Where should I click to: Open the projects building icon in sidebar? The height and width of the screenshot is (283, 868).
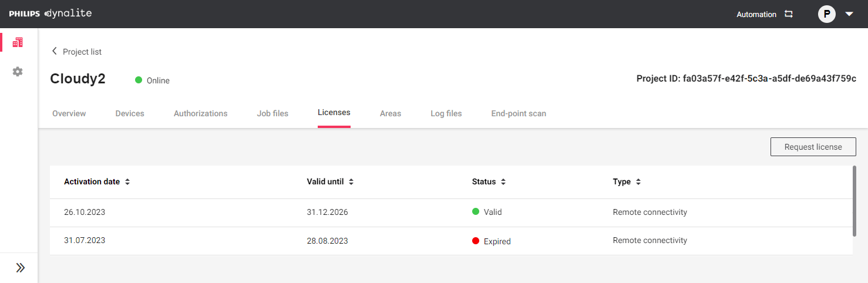(18, 42)
